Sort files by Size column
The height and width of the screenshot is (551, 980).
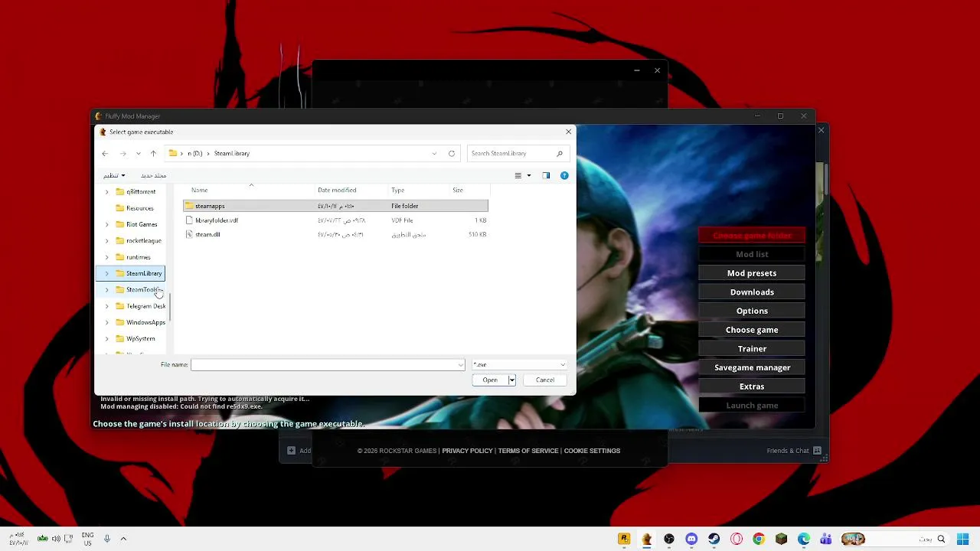[458, 190]
